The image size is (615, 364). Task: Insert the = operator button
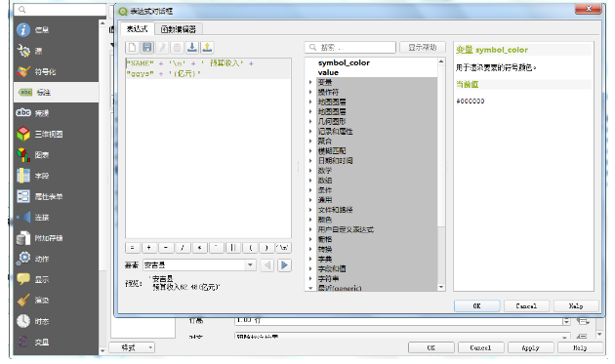[132, 248]
